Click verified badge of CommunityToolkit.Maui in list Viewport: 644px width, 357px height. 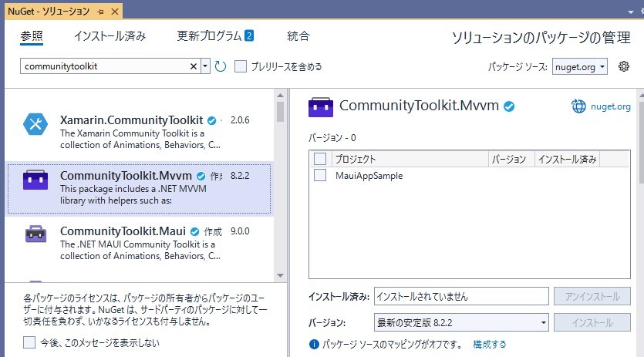pyautogui.click(x=194, y=231)
